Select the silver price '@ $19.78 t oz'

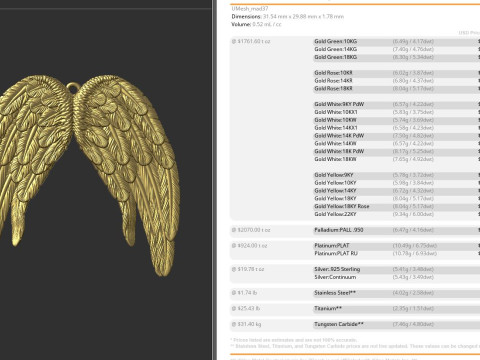pos(248,269)
